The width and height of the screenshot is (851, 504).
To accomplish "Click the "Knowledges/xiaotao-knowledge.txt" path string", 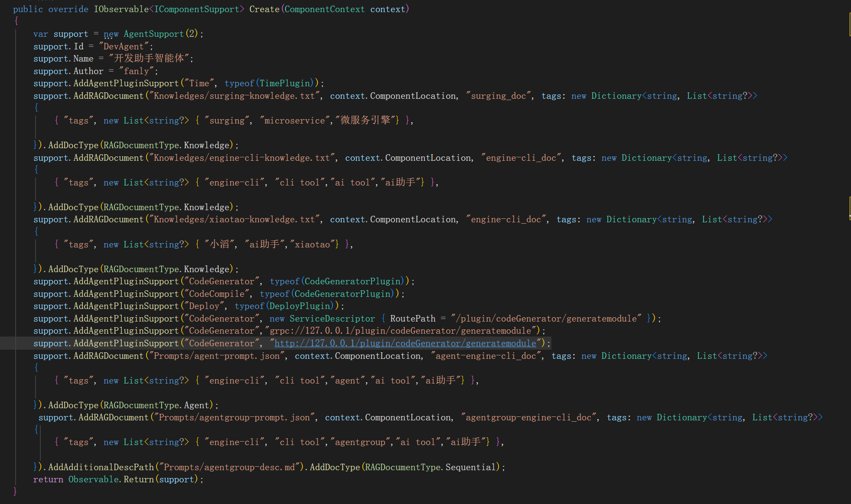I will pos(234,219).
